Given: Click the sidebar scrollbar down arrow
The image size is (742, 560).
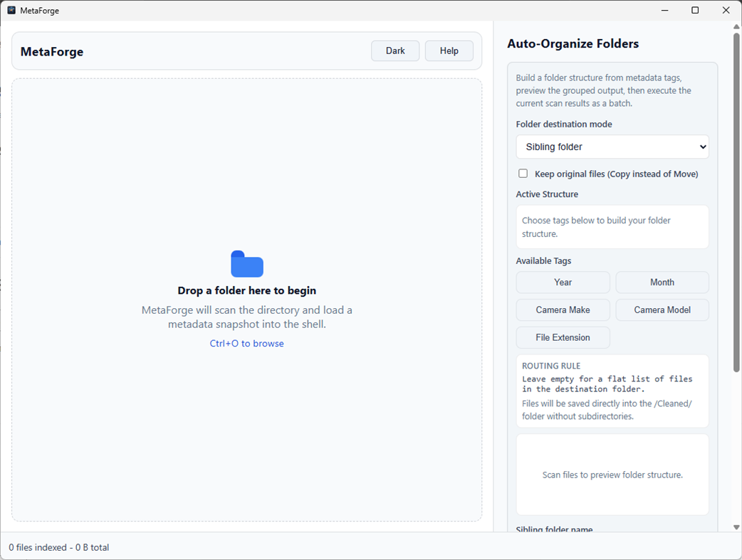Looking at the screenshot, I should pos(736,527).
